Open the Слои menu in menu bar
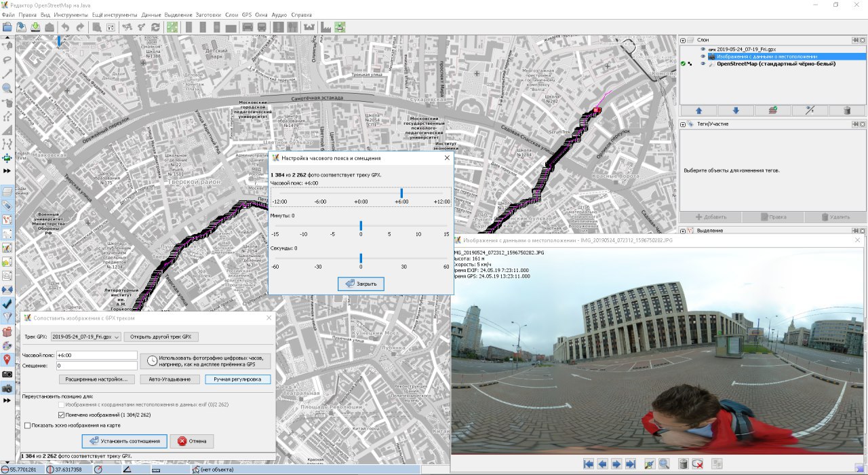This screenshot has width=868, height=475. click(x=231, y=14)
